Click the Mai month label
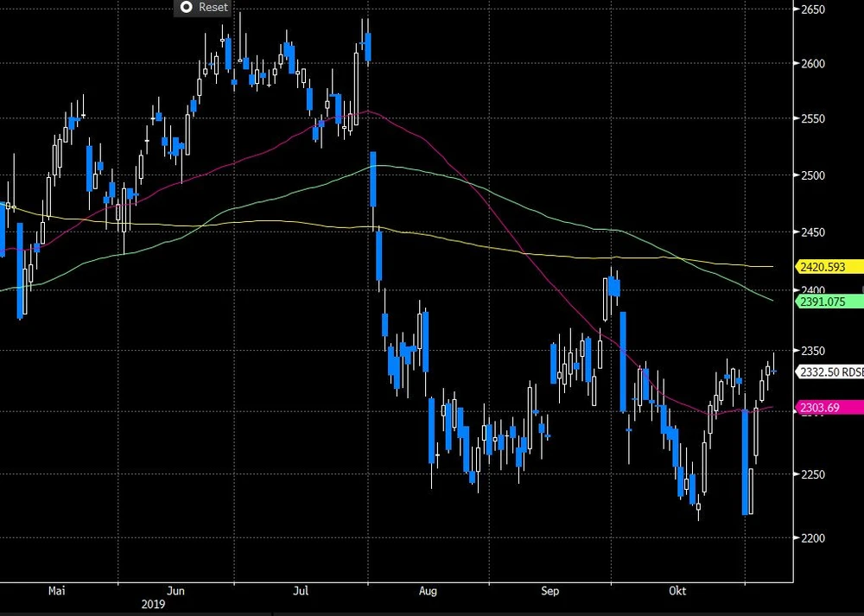This screenshot has width=864, height=616. (x=57, y=591)
